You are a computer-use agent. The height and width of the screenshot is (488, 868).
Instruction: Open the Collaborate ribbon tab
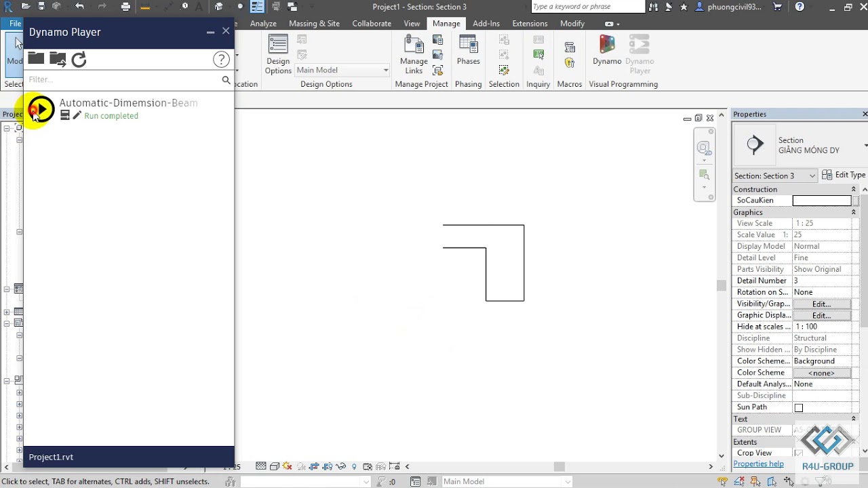(372, 23)
